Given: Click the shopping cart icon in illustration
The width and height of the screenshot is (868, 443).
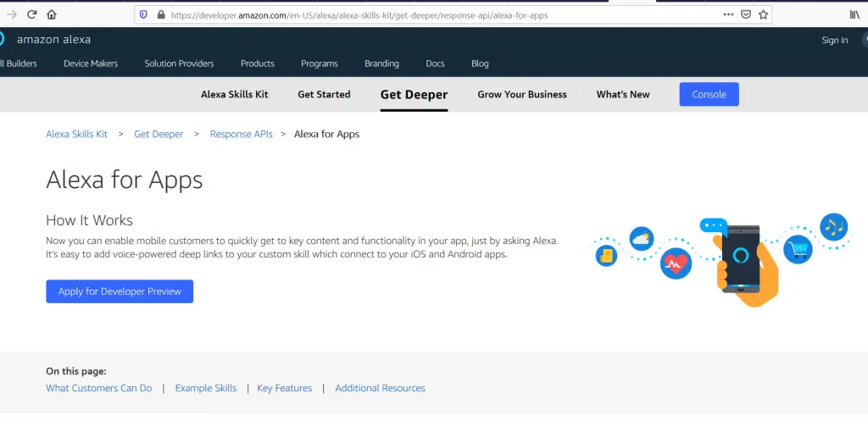Looking at the screenshot, I should (x=798, y=249).
